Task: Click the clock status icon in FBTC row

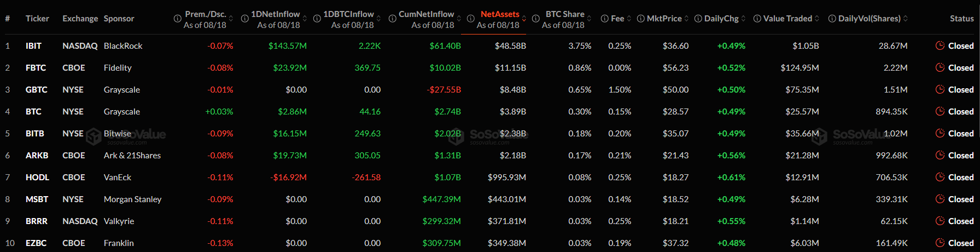Action: tap(940, 67)
